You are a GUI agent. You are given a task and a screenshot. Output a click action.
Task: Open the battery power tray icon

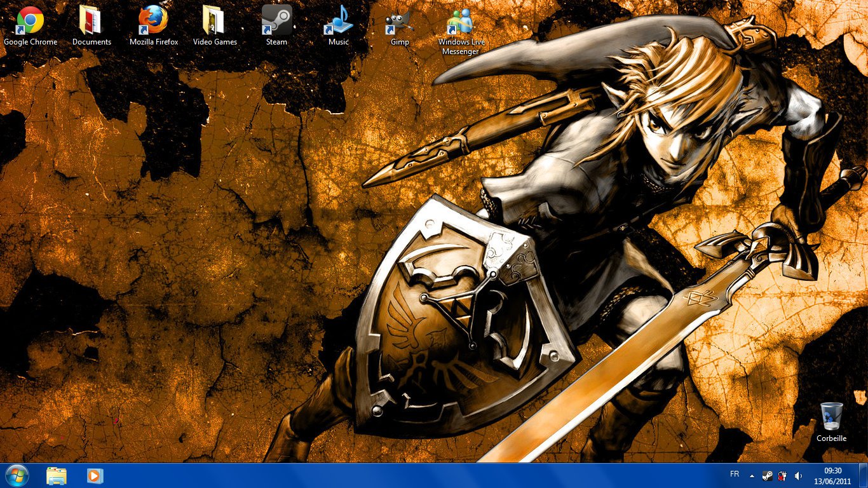[783, 475]
